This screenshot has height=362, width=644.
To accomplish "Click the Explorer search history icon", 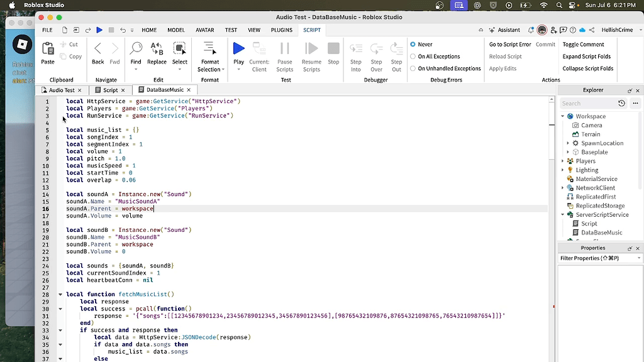I will tap(621, 104).
